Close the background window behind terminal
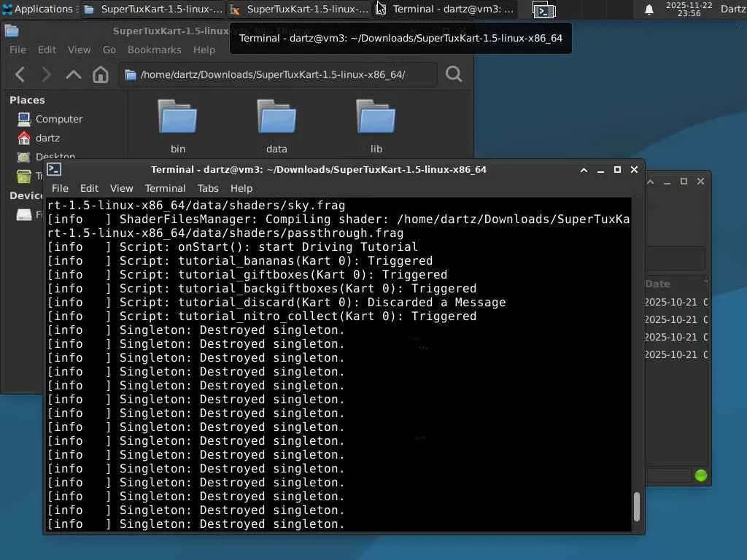Viewport: 747px width, 560px height. coord(700,182)
